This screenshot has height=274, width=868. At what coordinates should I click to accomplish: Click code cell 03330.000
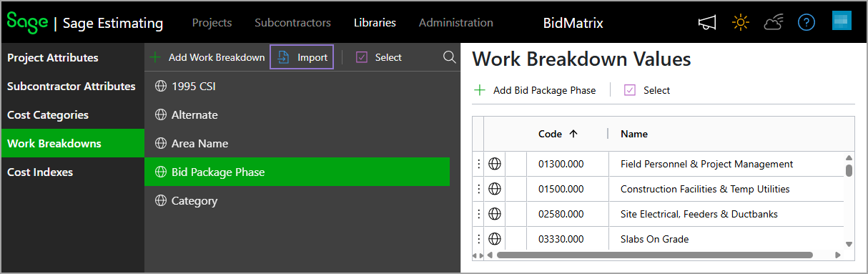[568, 239]
